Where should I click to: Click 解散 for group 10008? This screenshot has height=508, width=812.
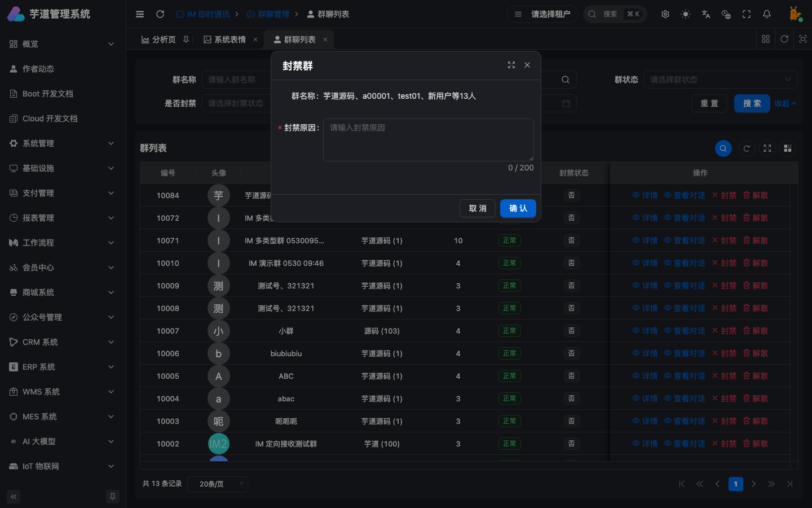click(756, 308)
